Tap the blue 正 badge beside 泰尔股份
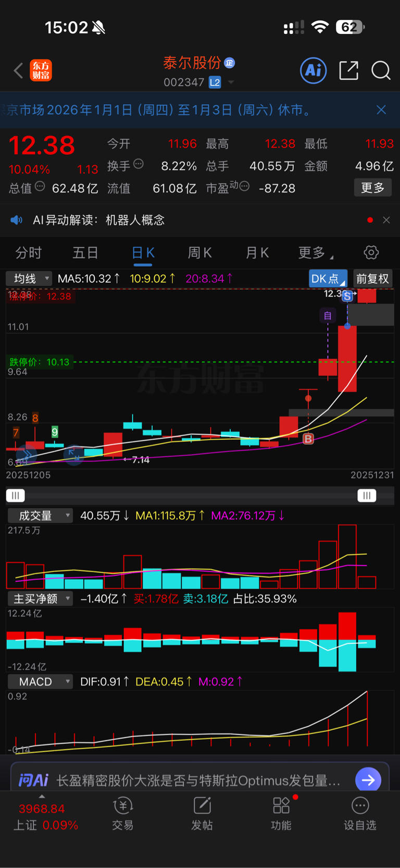This screenshot has width=400, height=868. 230,63
